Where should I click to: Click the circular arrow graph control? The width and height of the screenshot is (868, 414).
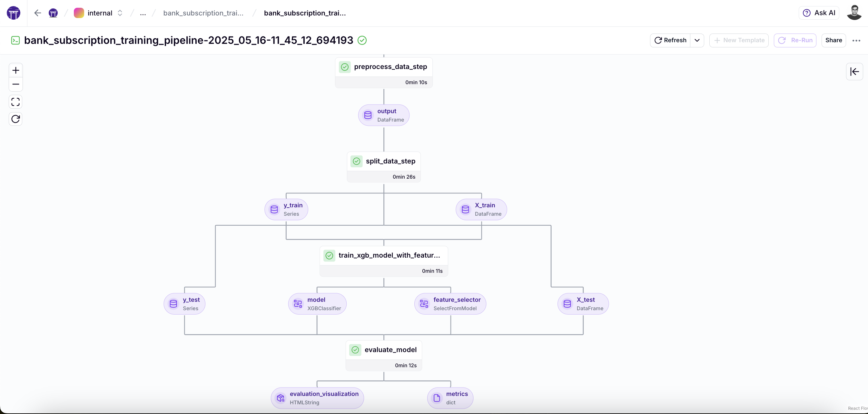tap(15, 119)
